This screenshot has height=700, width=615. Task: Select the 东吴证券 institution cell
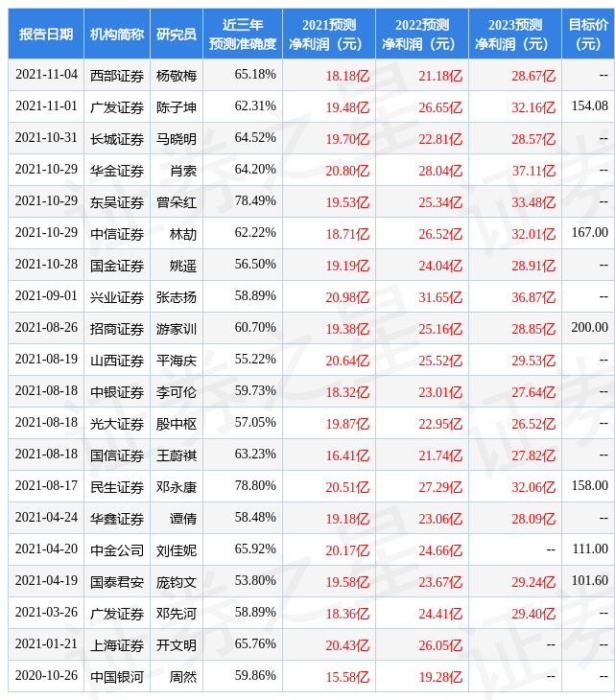tap(117, 202)
